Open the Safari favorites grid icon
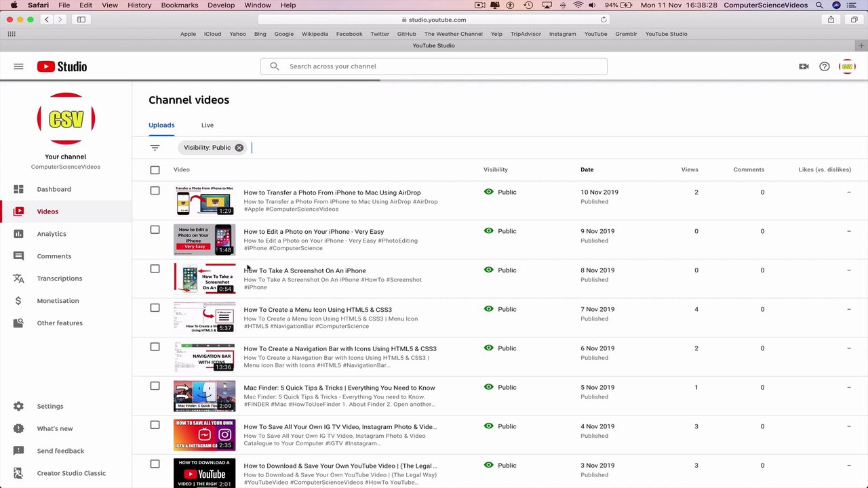The height and width of the screenshot is (488, 868). [x=12, y=34]
